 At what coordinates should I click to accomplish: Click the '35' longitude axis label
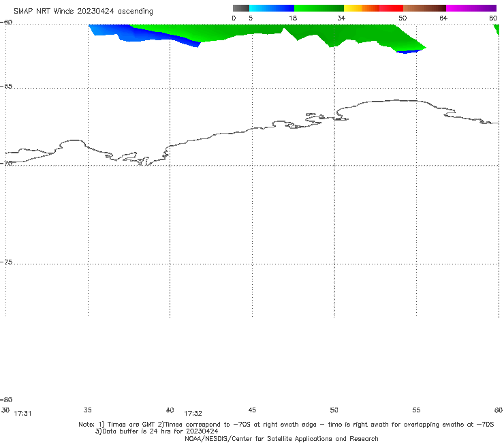pyautogui.click(x=88, y=410)
